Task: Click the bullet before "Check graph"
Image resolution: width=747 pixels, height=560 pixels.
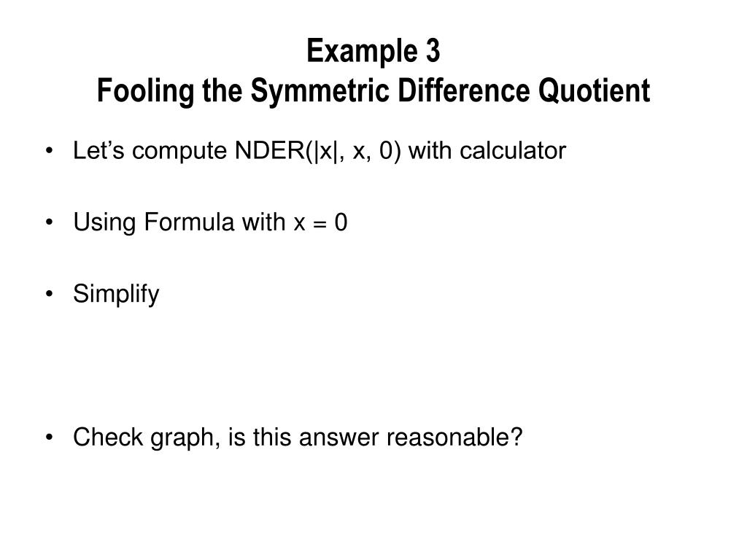Action: [49, 437]
